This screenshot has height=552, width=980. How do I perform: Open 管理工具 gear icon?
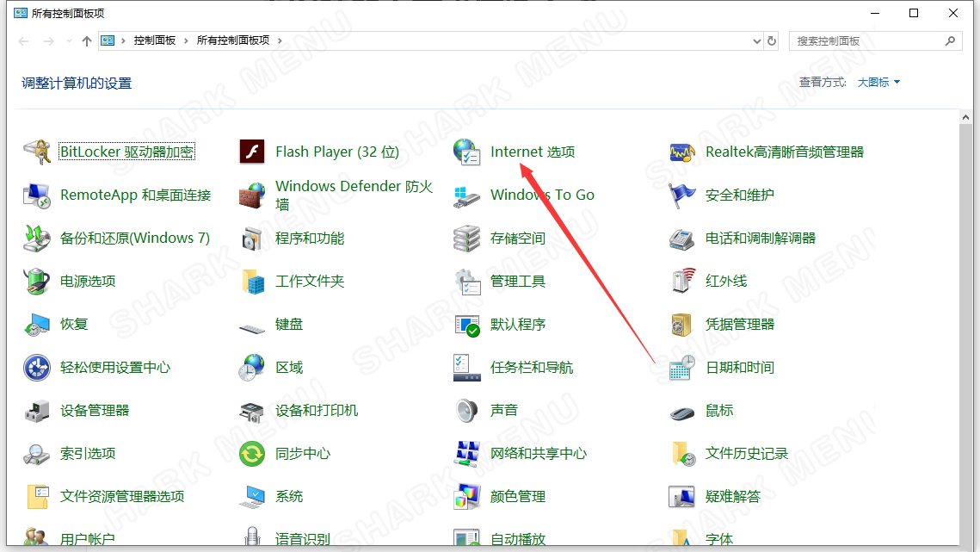click(467, 282)
